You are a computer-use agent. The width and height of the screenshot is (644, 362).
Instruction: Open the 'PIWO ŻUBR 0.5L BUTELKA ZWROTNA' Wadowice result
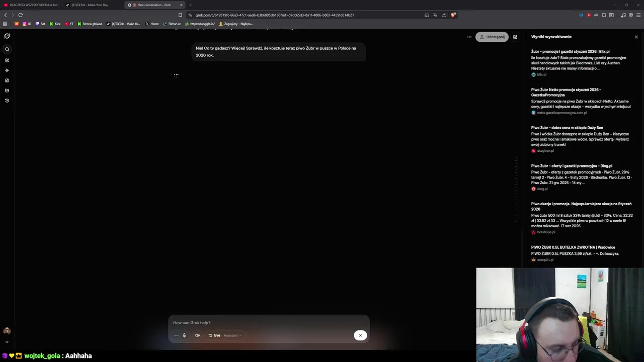tap(573, 247)
